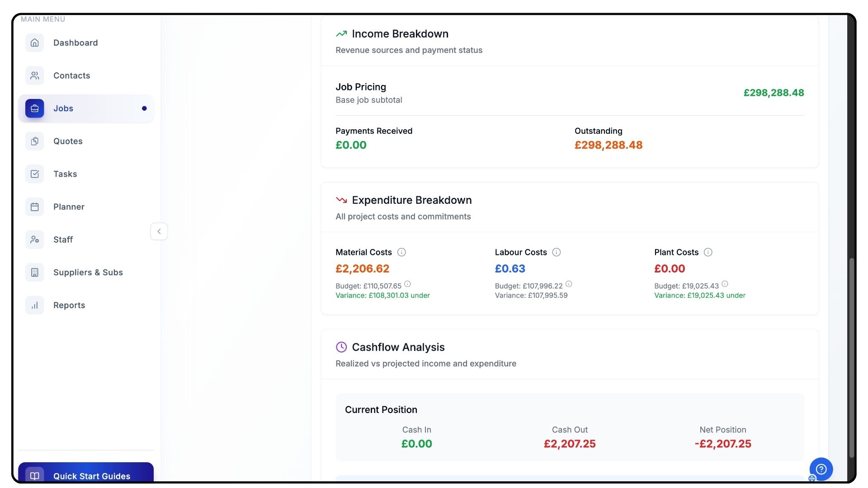The height and width of the screenshot is (488, 868).
Task: Click info icon beside Plant Costs
Action: tap(708, 253)
